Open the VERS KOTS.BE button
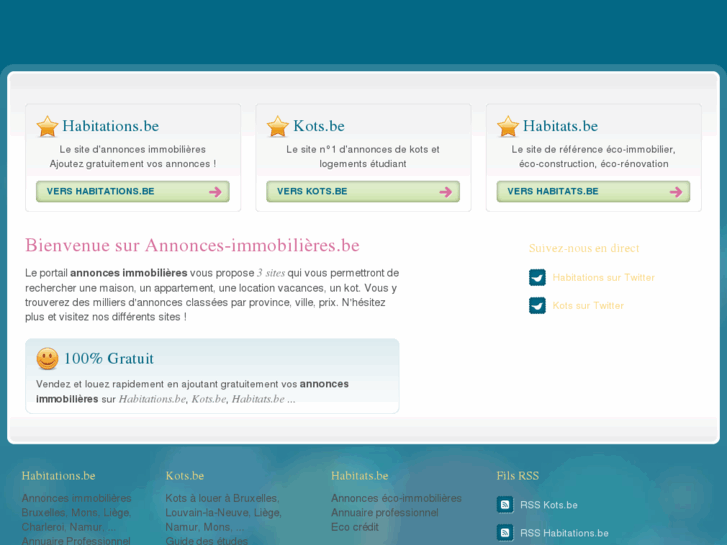 point(363,192)
